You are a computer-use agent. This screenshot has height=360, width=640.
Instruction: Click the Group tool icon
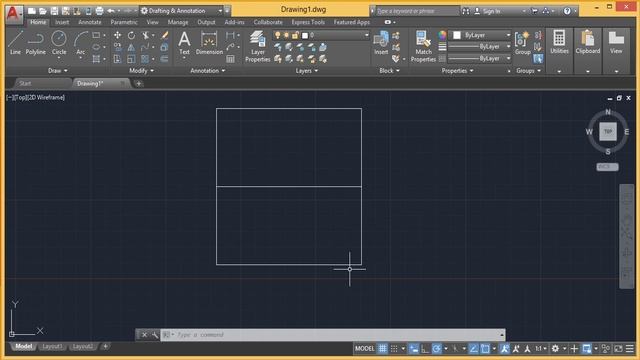(x=522, y=43)
